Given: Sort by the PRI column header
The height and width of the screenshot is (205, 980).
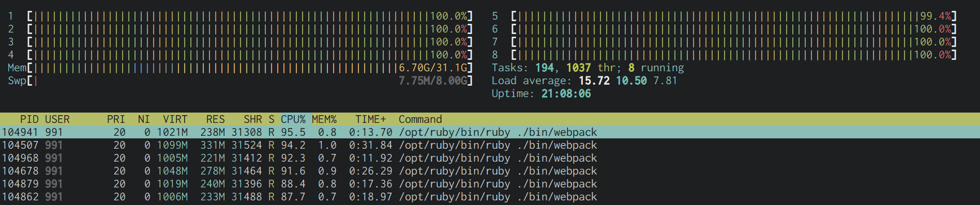Looking at the screenshot, I should (116, 119).
